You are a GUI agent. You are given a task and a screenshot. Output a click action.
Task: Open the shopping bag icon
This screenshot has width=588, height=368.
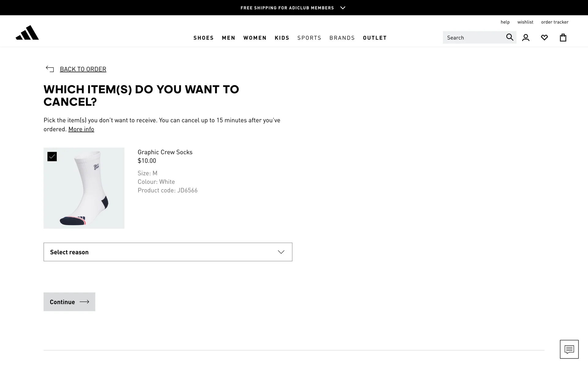click(563, 37)
